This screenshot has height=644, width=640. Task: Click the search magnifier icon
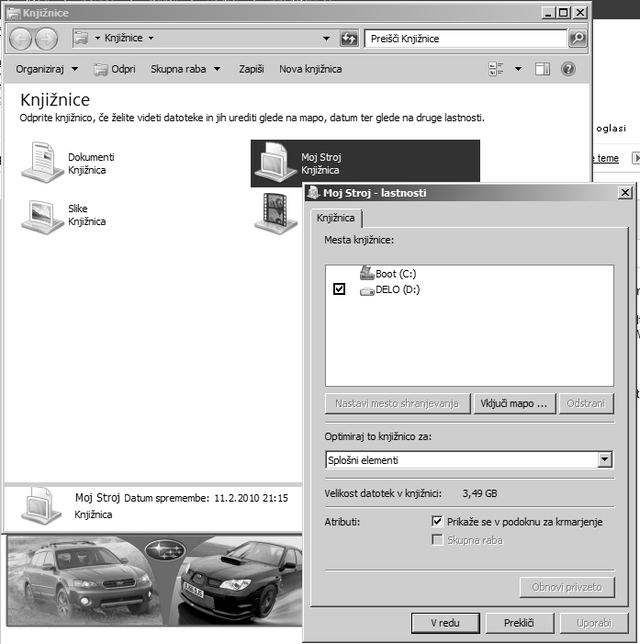pyautogui.click(x=577, y=39)
